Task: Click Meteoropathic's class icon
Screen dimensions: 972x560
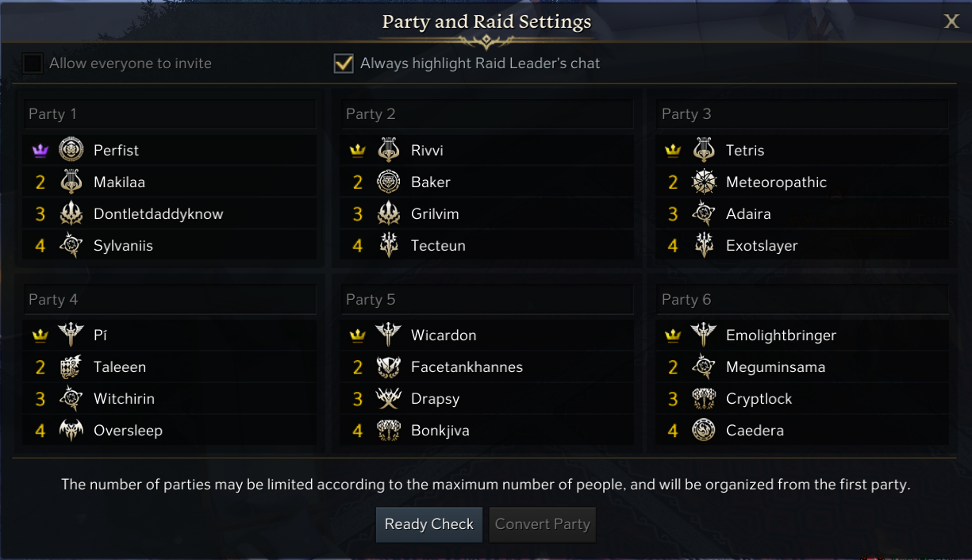Action: [704, 182]
